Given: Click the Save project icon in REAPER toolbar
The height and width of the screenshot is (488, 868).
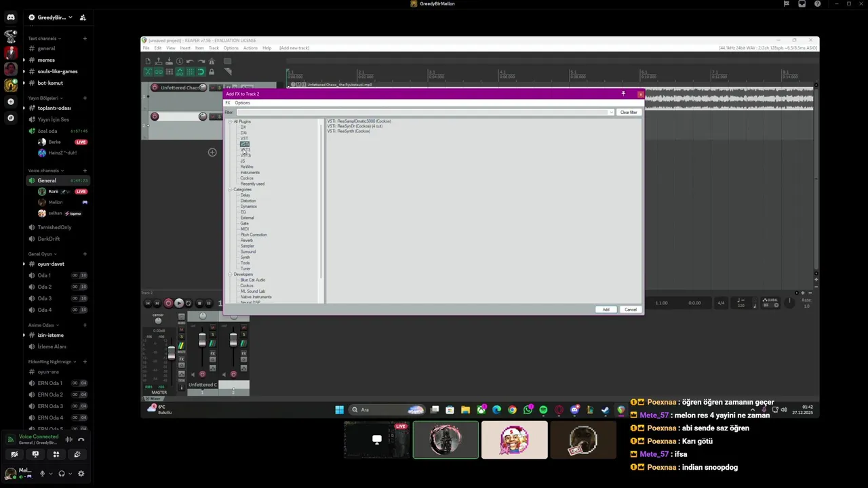Looking at the screenshot, I should tap(169, 61).
